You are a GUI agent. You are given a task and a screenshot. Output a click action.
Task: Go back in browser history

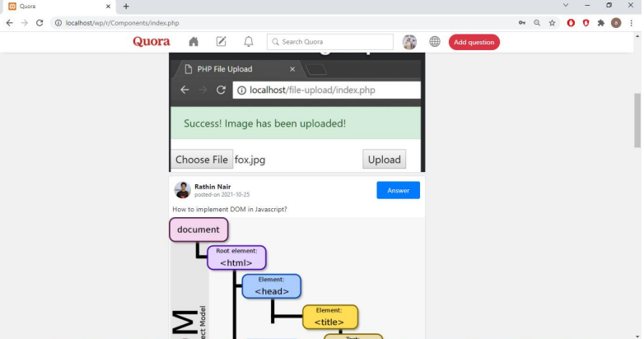tap(9, 23)
